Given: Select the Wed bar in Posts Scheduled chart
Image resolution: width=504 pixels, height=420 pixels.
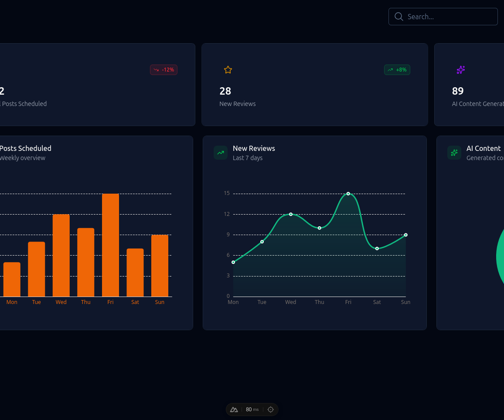Looking at the screenshot, I should (61, 255).
